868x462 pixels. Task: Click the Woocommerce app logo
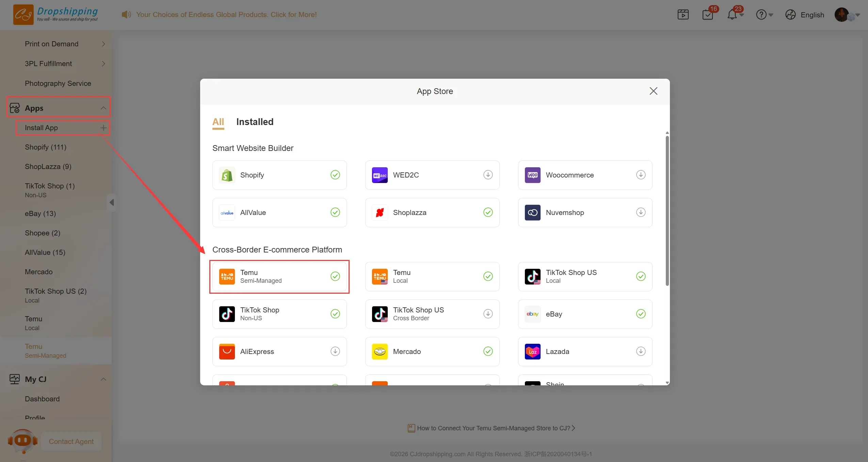[x=532, y=175]
